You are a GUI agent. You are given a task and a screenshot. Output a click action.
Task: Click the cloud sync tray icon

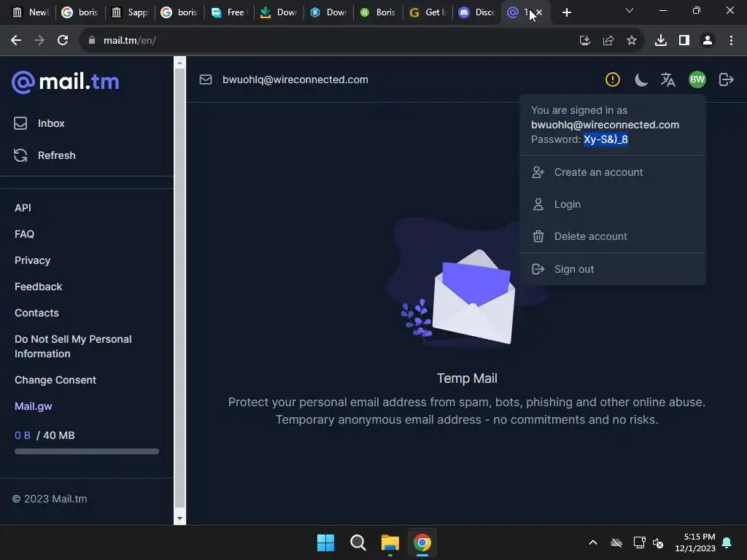coord(616,542)
